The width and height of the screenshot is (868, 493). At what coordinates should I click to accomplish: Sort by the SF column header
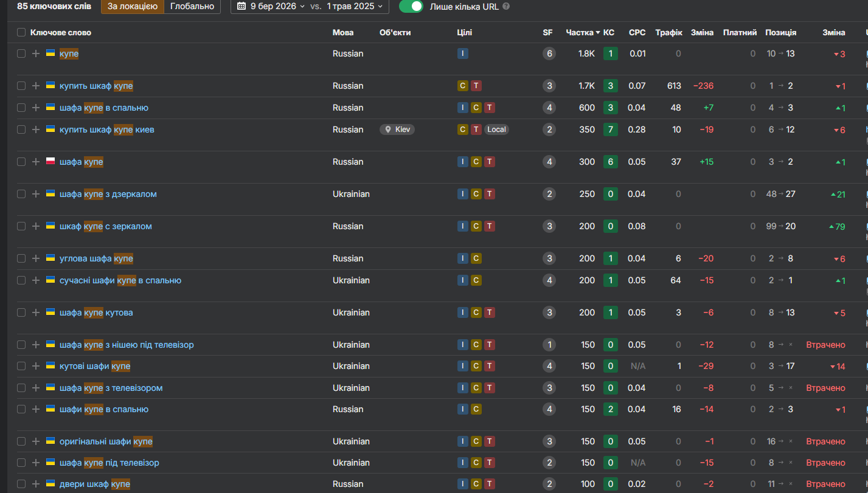coord(548,32)
